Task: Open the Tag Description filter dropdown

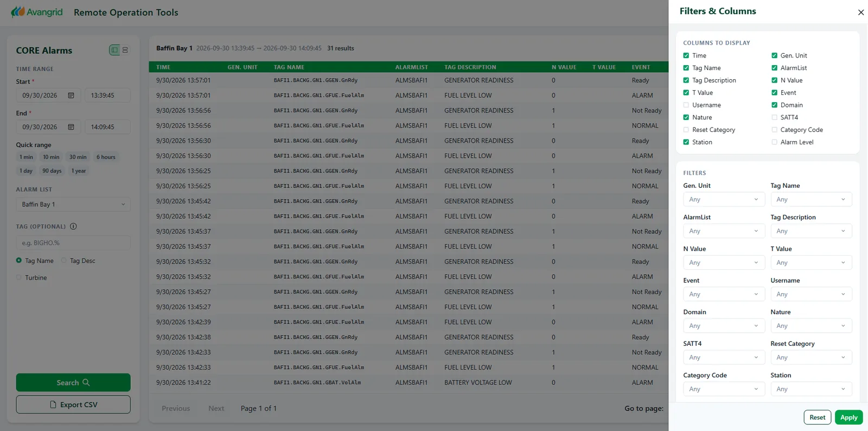Action: pyautogui.click(x=811, y=231)
